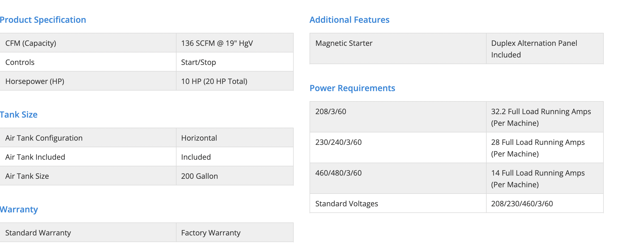This screenshot has height=250, width=644.
Task: Click the 200 Gallon tank size value
Action: click(x=199, y=176)
